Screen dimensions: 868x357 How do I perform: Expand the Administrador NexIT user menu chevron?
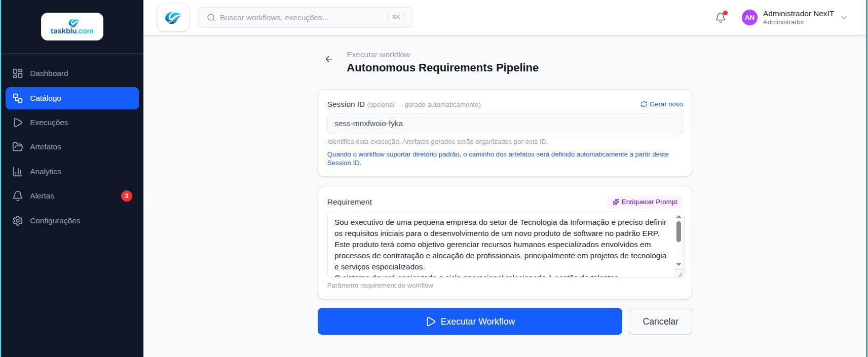coord(844,18)
